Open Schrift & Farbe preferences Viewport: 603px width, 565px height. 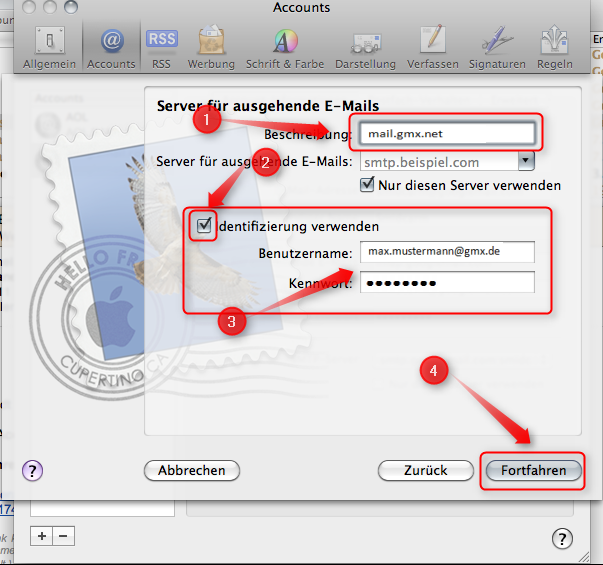click(x=285, y=48)
